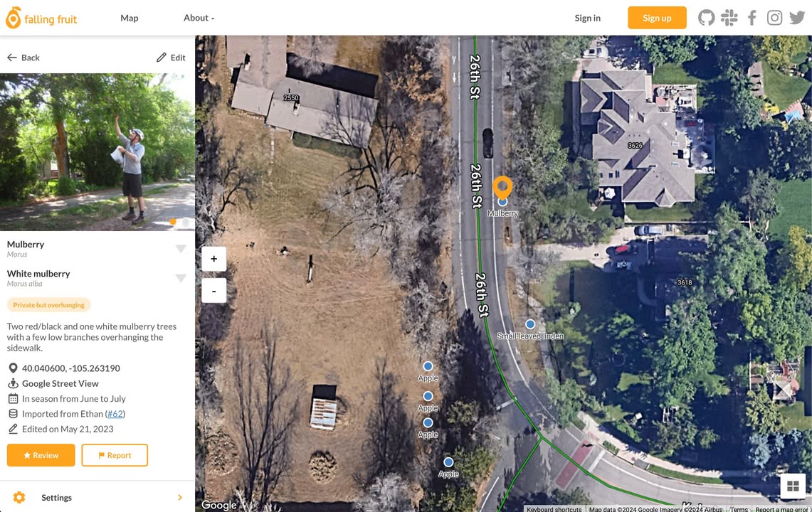Click "Edited on May 21, 2023" text
This screenshot has width=812, height=512.
(68, 429)
